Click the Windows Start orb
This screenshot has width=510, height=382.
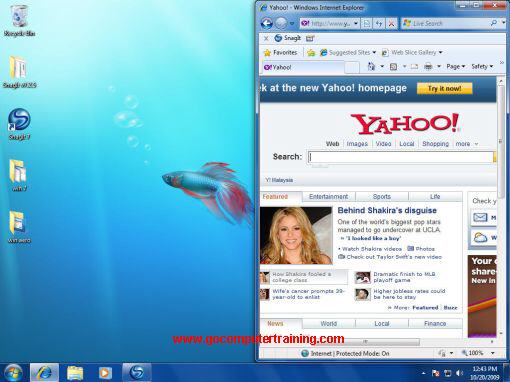click(x=13, y=373)
